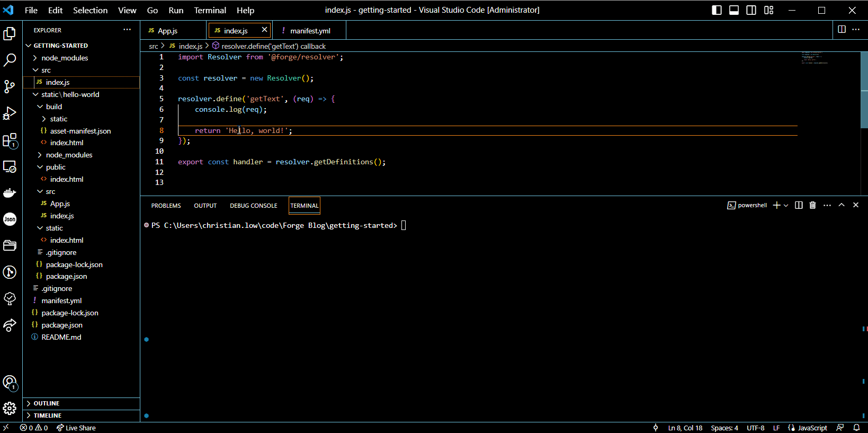Collapse the GETTING-STARTED root folder

point(81,46)
